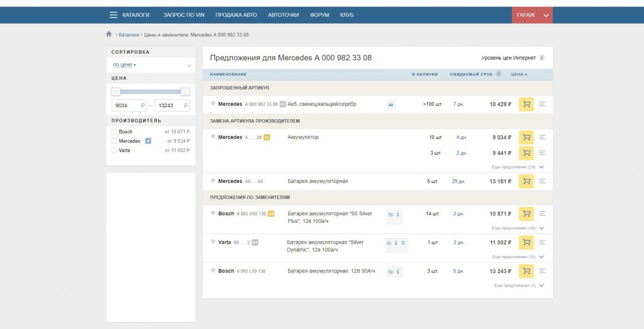Click the 29 дн. delivery term link
644x329 pixels.
[458, 181]
